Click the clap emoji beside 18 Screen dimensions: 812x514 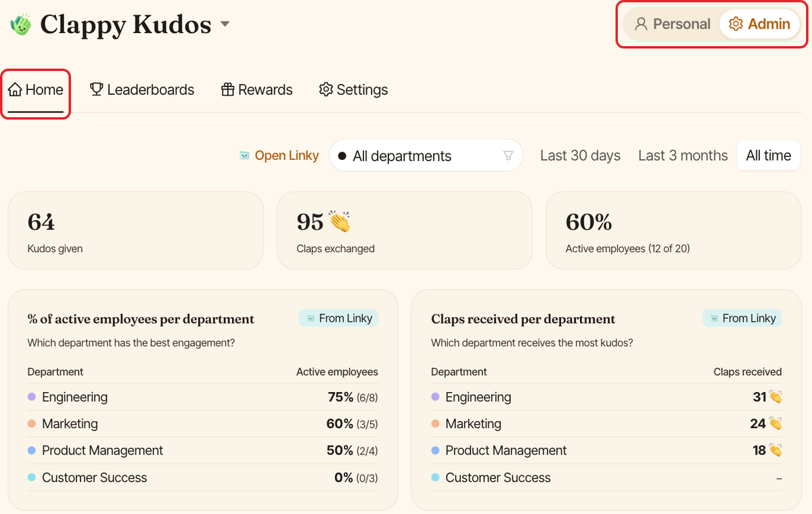(775, 450)
